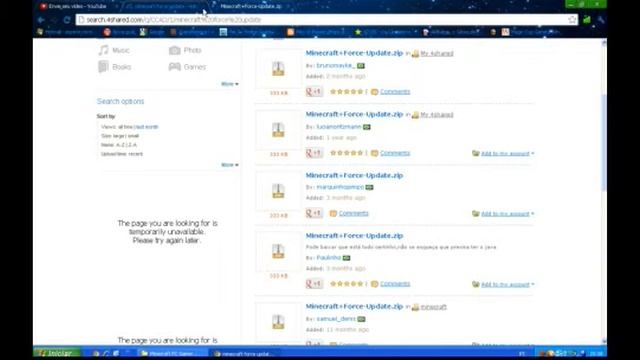Switch to minecraft force update taskbar window
Screen dimensions: 640x360
click(245, 353)
